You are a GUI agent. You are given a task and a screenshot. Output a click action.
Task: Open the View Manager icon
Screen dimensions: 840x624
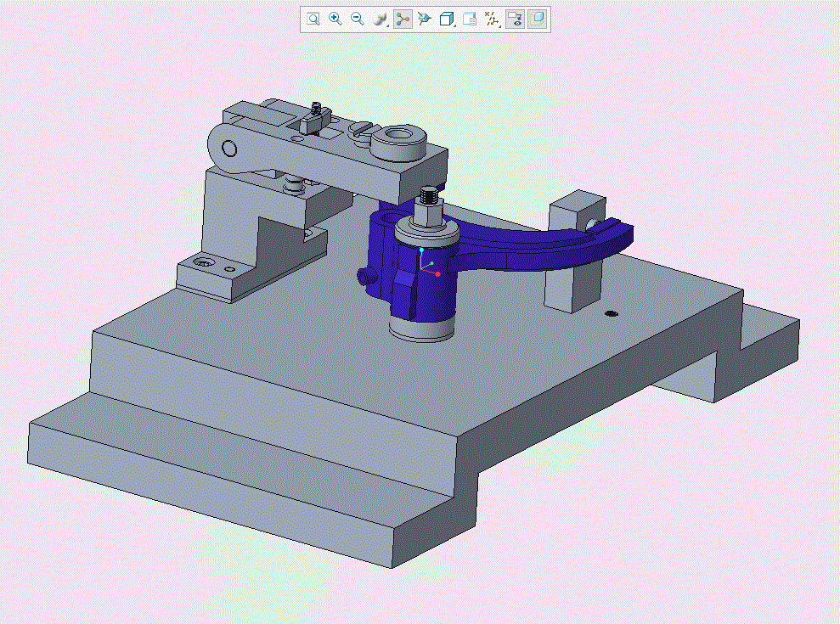pos(470,20)
